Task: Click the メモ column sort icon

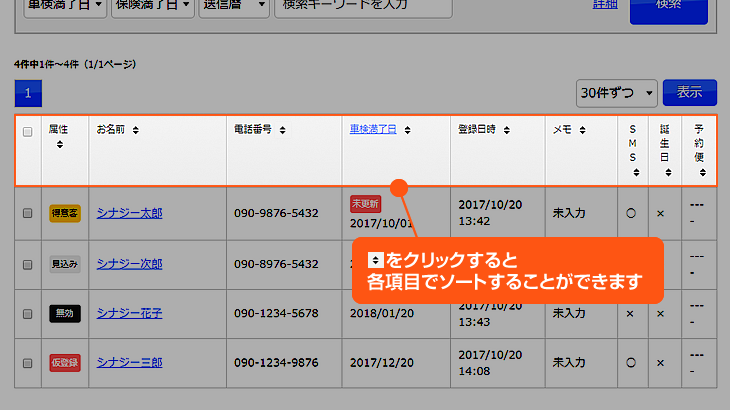Action: (583, 130)
